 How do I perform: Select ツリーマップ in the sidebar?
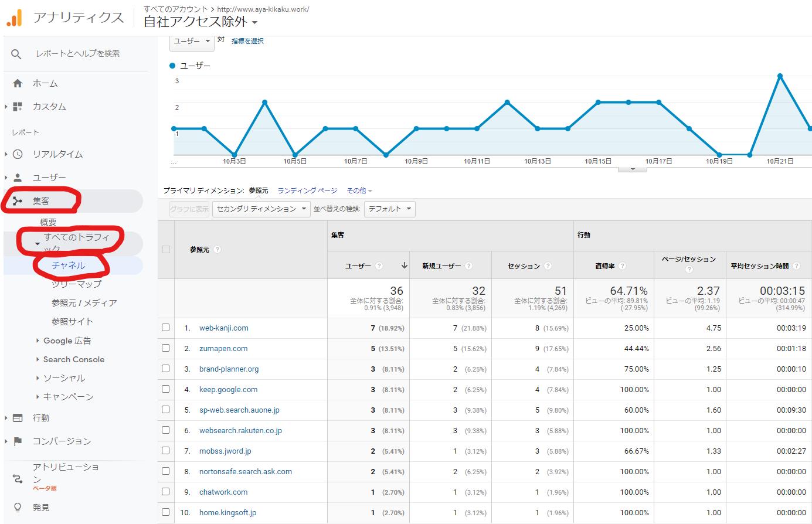click(x=76, y=284)
